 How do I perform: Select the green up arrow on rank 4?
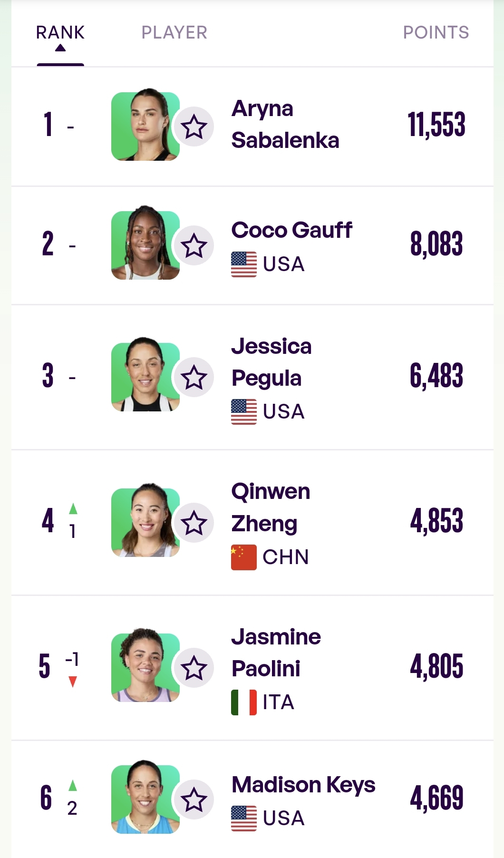pyautogui.click(x=73, y=508)
